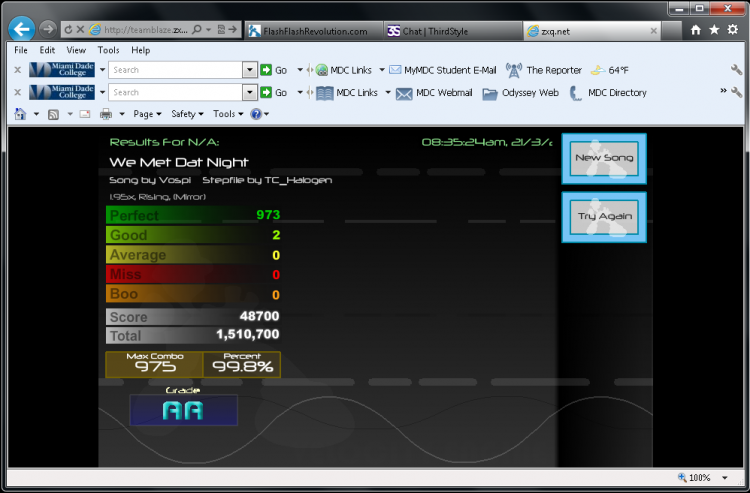This screenshot has width=750, height=493.
Task: Open the Favorites star icon
Action: pyautogui.click(x=714, y=30)
